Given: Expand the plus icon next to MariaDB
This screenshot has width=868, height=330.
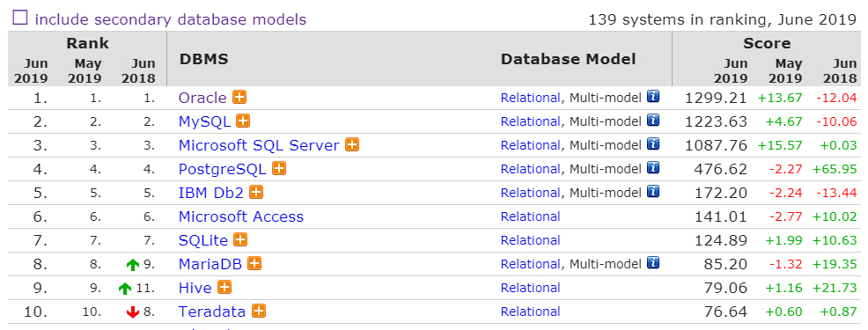Looking at the screenshot, I should [254, 263].
